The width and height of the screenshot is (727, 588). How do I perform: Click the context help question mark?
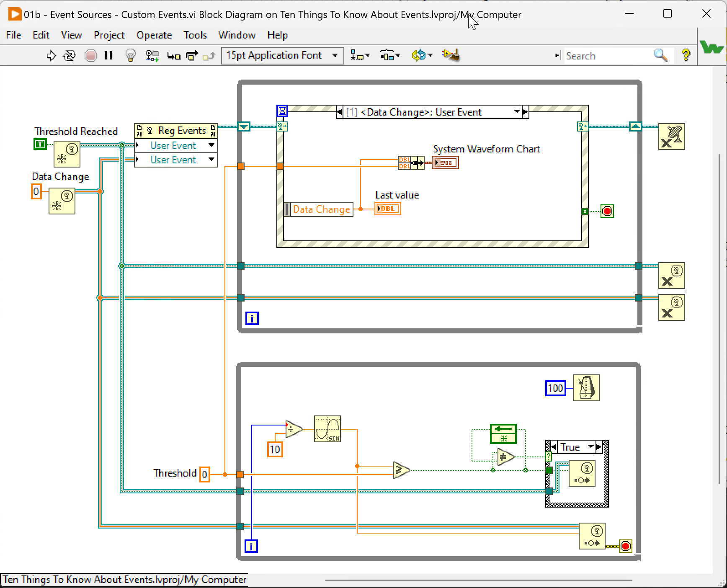(x=686, y=55)
